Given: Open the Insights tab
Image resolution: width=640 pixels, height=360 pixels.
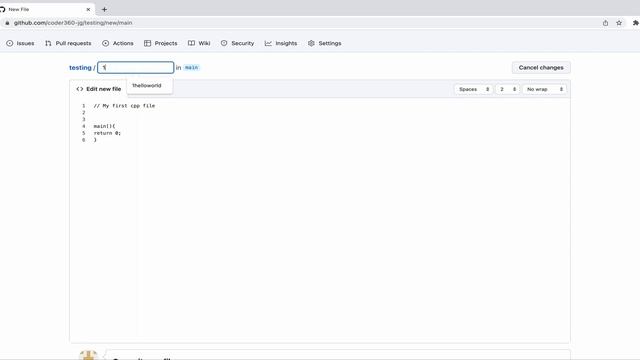Looking at the screenshot, I should click(281, 43).
